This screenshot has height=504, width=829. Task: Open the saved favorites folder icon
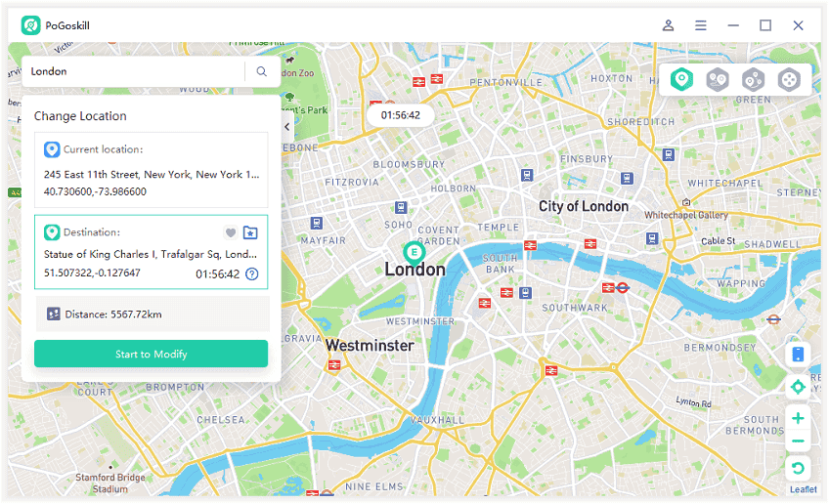(x=250, y=232)
